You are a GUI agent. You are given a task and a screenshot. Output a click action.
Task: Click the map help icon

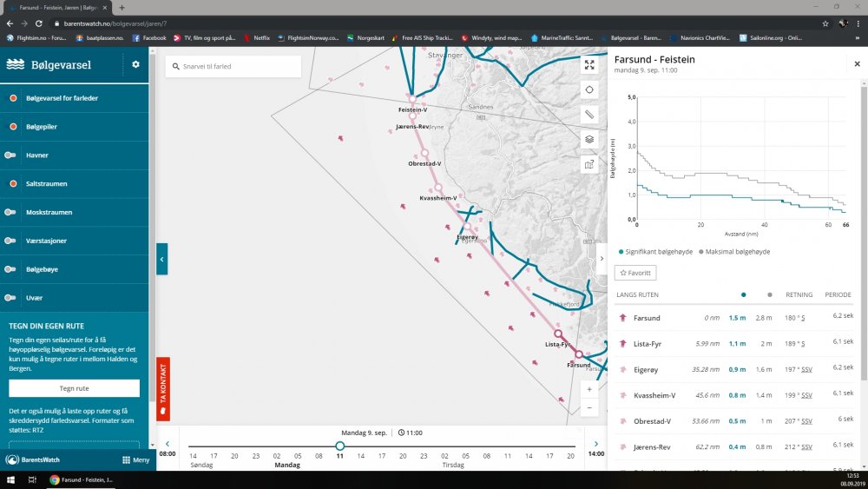[589, 164]
